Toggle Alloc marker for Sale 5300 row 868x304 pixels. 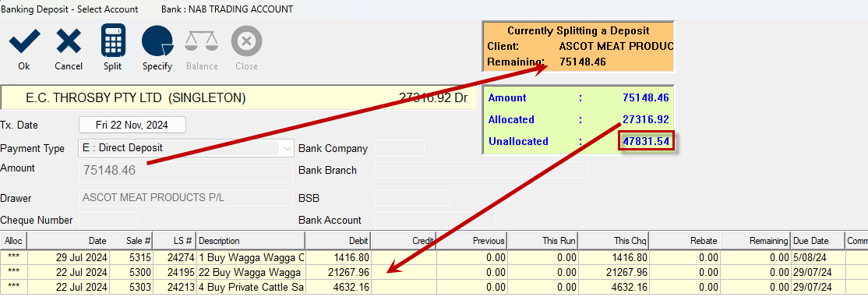pyautogui.click(x=14, y=273)
